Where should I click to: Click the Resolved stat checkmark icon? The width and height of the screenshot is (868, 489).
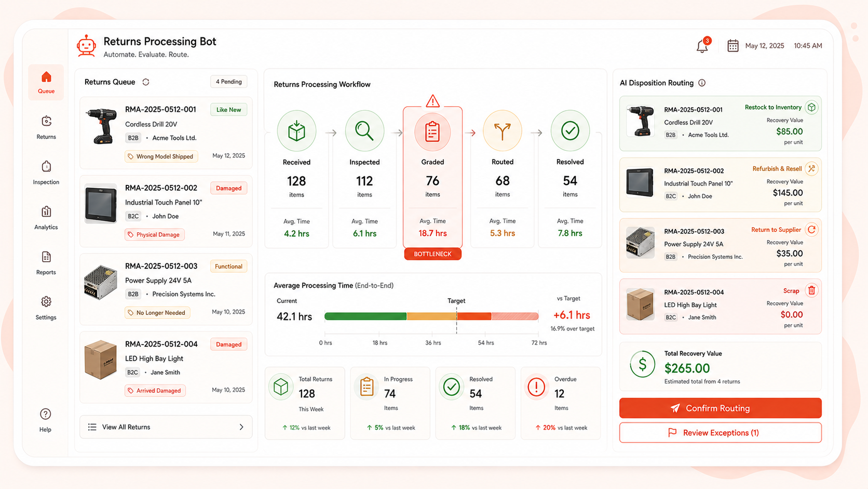click(452, 387)
